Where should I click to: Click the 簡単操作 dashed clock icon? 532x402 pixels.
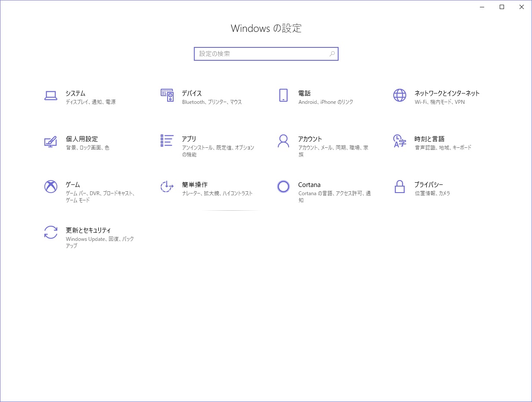click(x=167, y=187)
